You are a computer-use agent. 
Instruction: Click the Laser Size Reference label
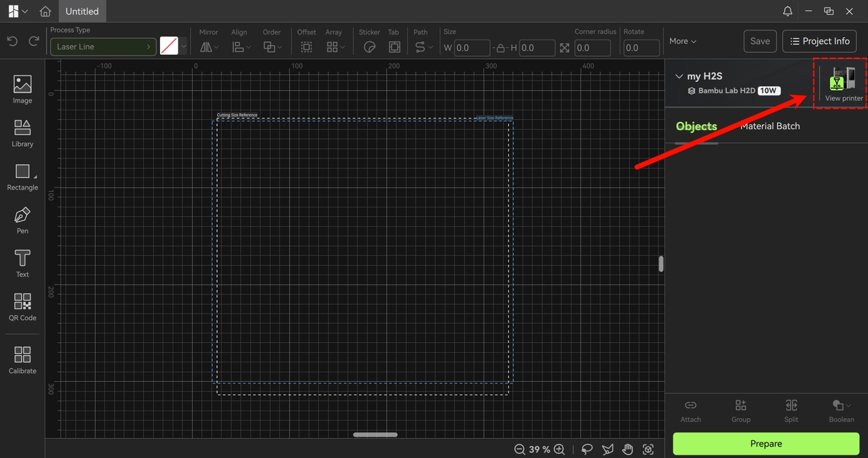[x=494, y=118]
